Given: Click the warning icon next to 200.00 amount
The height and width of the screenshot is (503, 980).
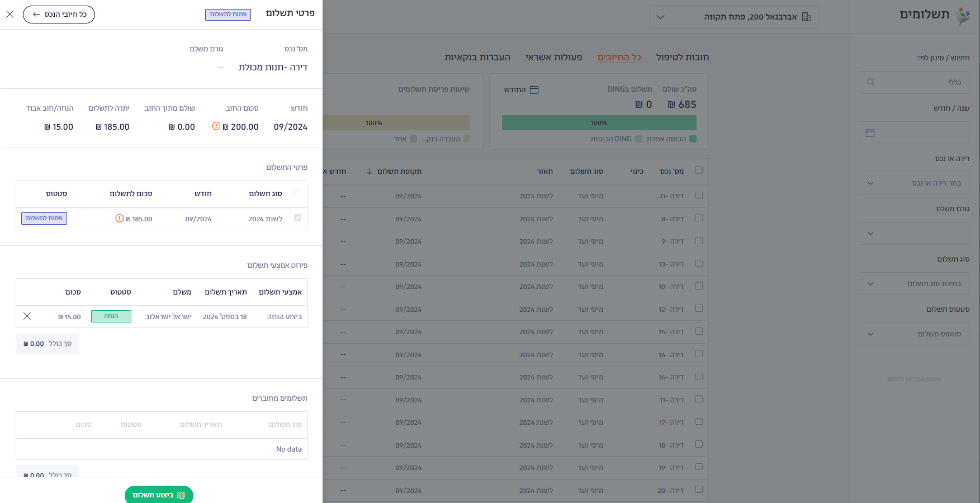Looking at the screenshot, I should (x=216, y=126).
